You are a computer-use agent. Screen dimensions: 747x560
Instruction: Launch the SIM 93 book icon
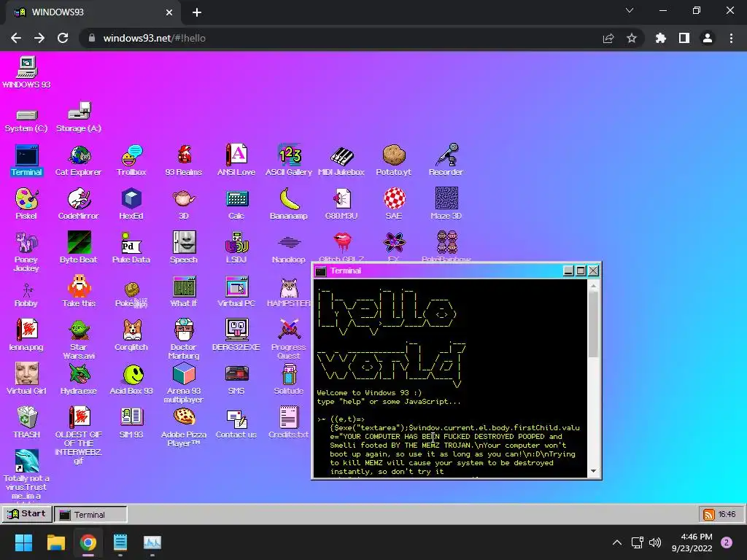pyautogui.click(x=131, y=416)
